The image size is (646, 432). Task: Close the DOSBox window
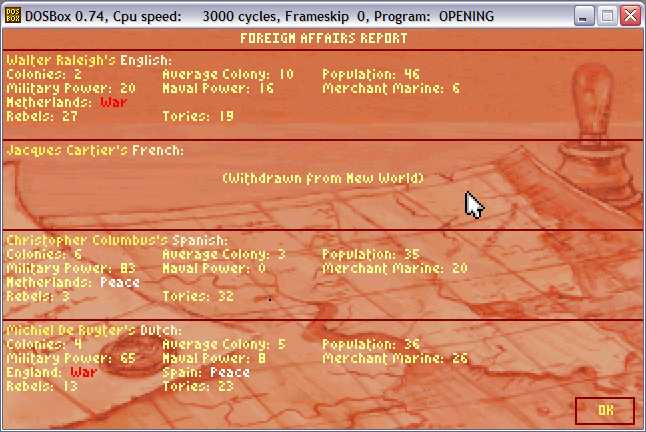(x=630, y=16)
